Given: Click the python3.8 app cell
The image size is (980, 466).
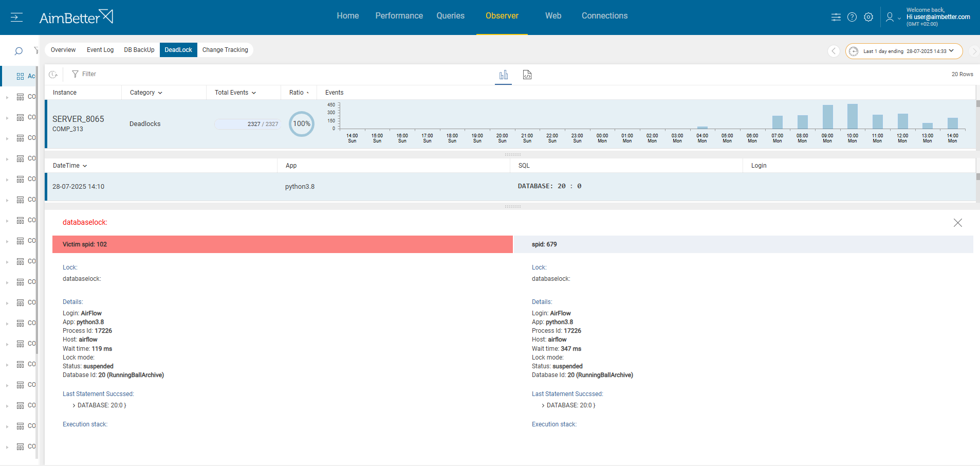Looking at the screenshot, I should coord(300,187).
